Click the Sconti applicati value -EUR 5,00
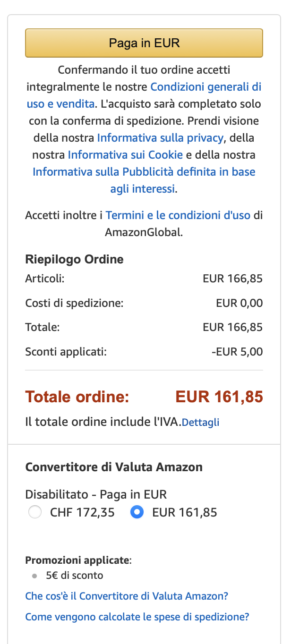291x644 pixels. pos(237,352)
